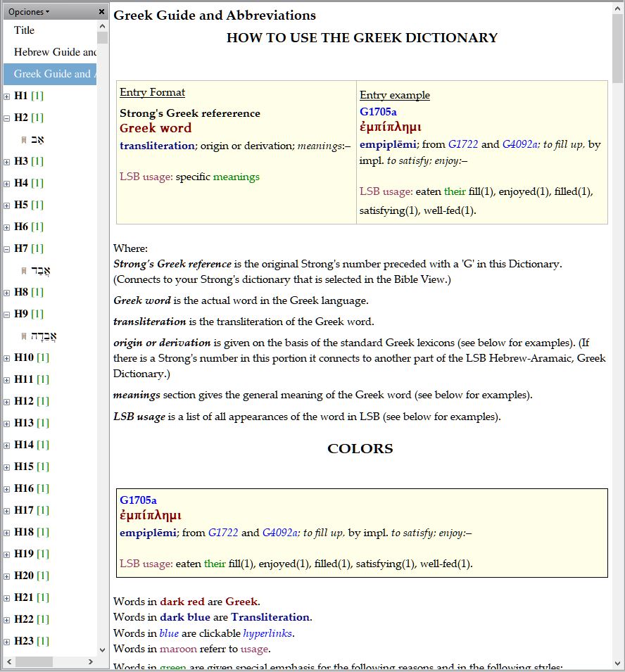Open G1705a link in the Colors box
Screen dimensions: 625x672
[x=138, y=500]
